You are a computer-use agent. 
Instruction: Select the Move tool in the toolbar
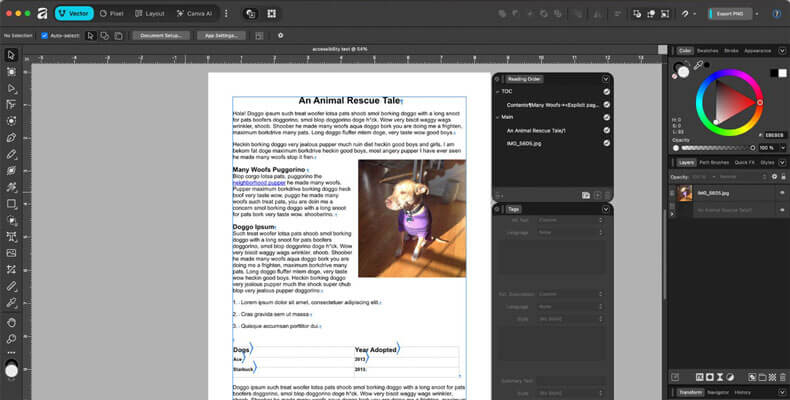point(11,55)
